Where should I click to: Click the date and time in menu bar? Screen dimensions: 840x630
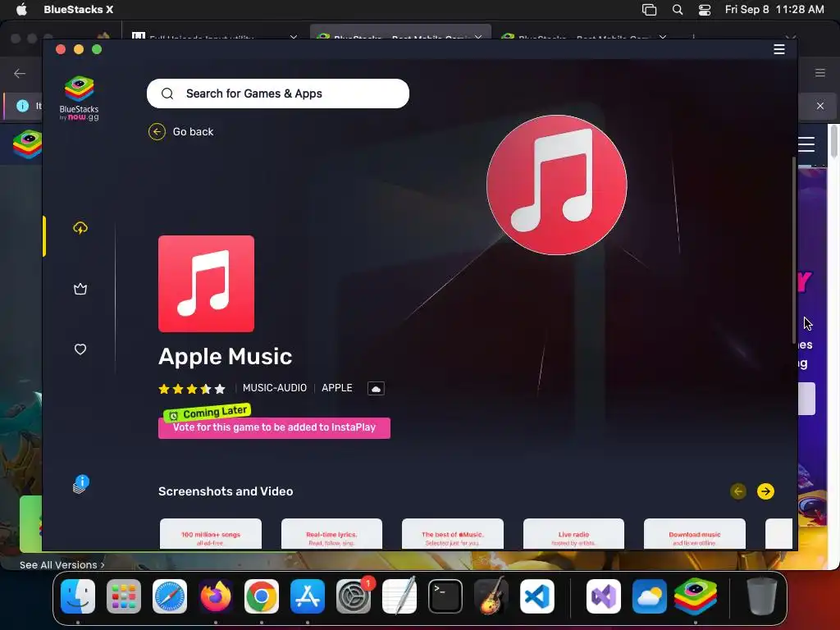774,9
